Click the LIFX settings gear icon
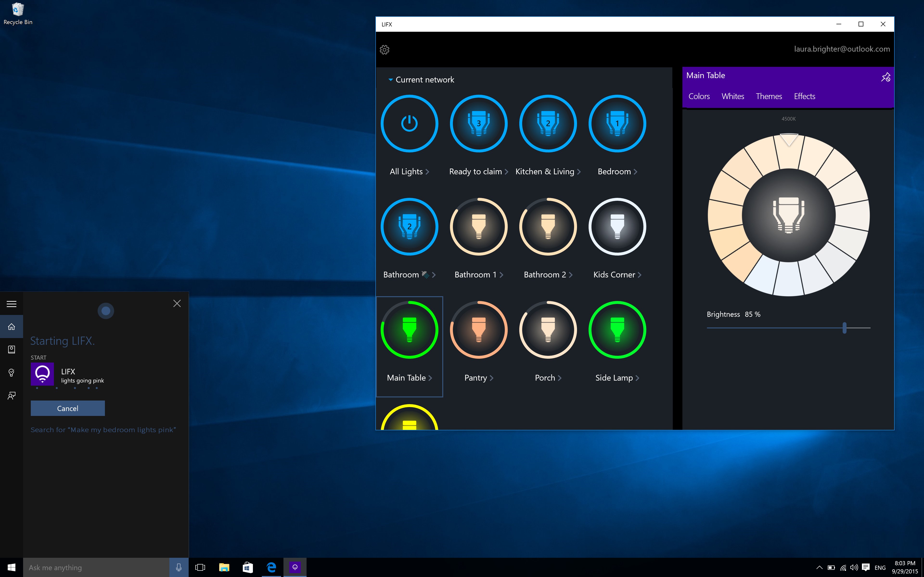Image resolution: width=924 pixels, height=577 pixels. (x=385, y=50)
